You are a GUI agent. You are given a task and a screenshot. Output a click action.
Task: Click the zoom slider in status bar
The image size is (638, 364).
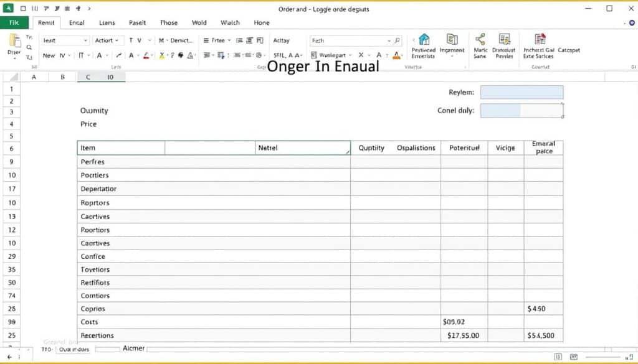coord(603,357)
